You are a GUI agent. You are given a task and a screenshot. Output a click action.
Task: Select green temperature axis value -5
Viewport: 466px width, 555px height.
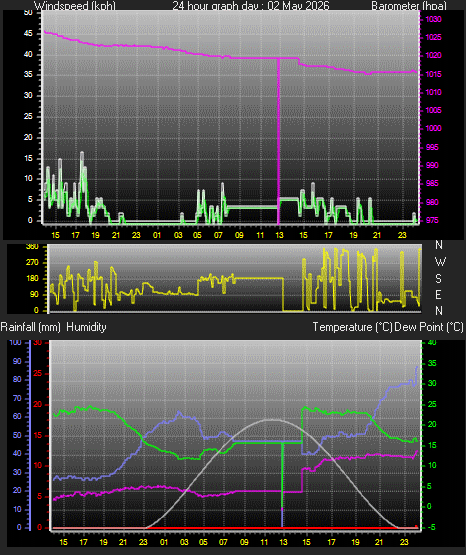click(431, 528)
